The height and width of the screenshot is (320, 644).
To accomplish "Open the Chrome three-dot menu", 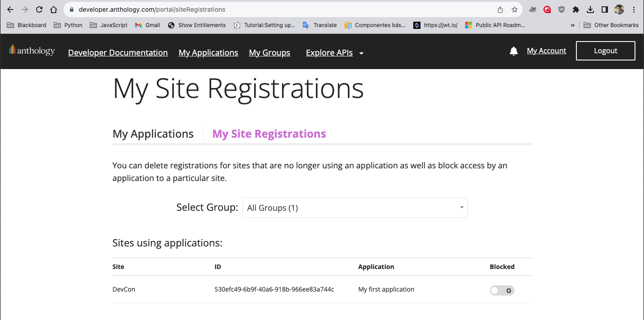I will tap(634, 9).
